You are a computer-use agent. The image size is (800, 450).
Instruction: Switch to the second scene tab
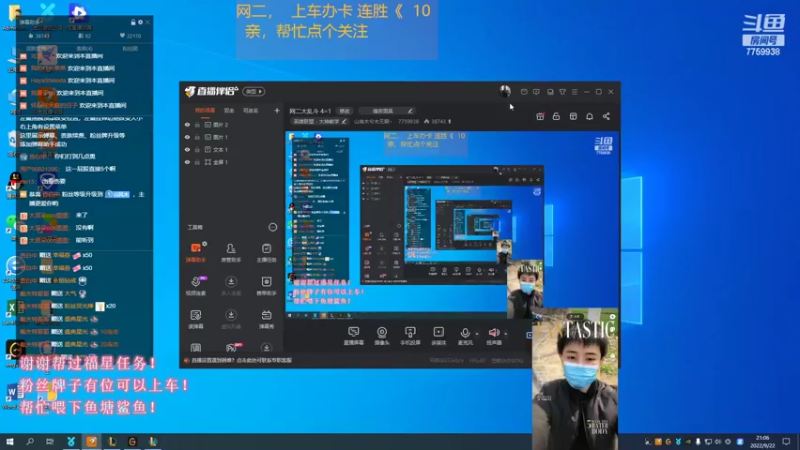229,111
